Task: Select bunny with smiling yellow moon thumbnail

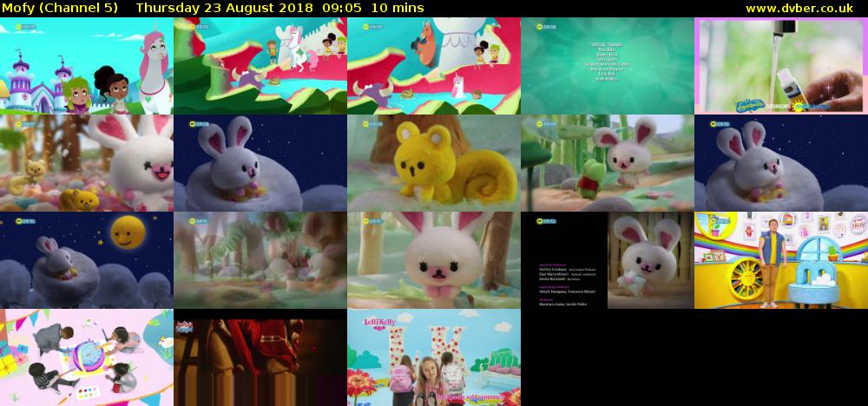Action: tap(86, 260)
